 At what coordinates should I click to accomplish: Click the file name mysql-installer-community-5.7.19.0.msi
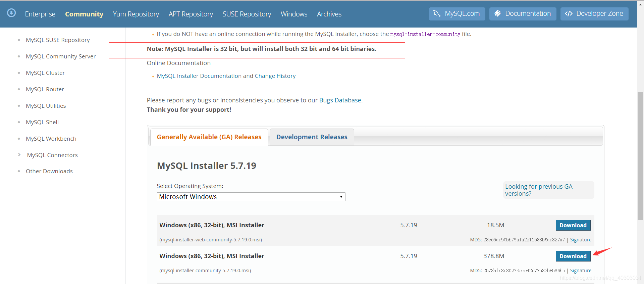(205, 271)
